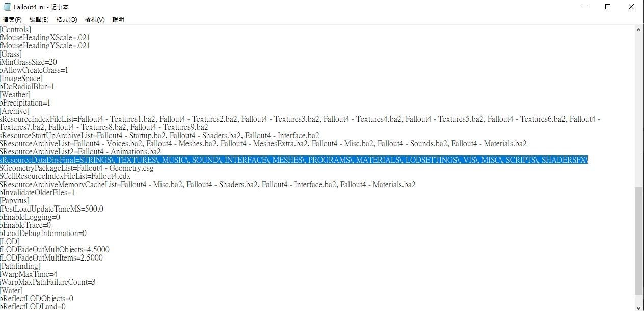
Task: Click the fWarpMaxTime=4 line
Action: click(x=29, y=274)
